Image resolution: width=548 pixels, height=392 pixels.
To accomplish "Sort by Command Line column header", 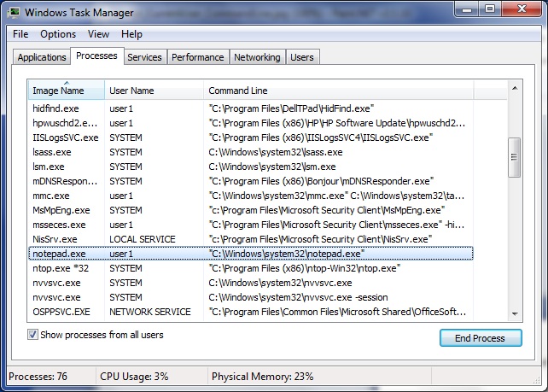I will click(x=338, y=91).
